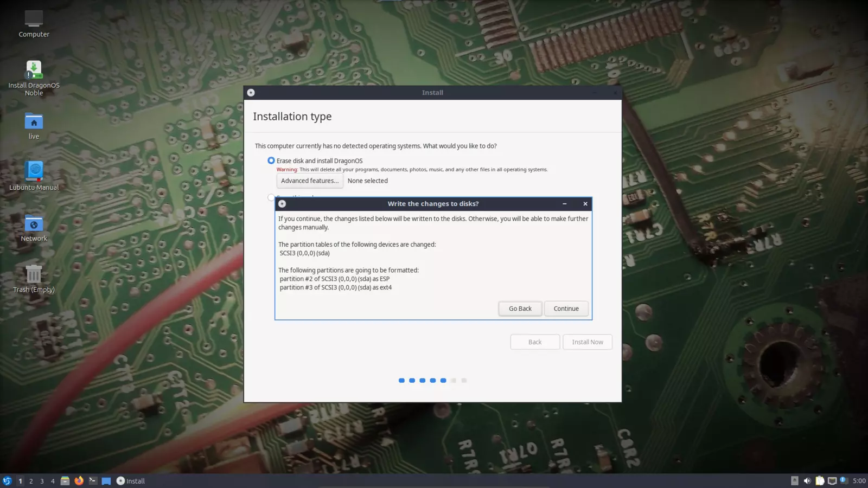Screen dimensions: 868x488
Task: Launch the terminal from the taskbar
Action: (93, 481)
